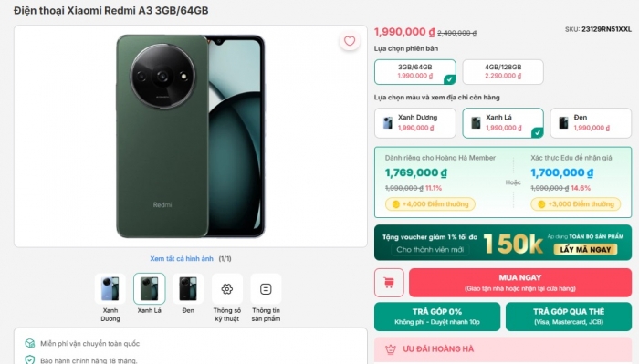Open Thông tin sản phẩm document icon

pyautogui.click(x=266, y=288)
